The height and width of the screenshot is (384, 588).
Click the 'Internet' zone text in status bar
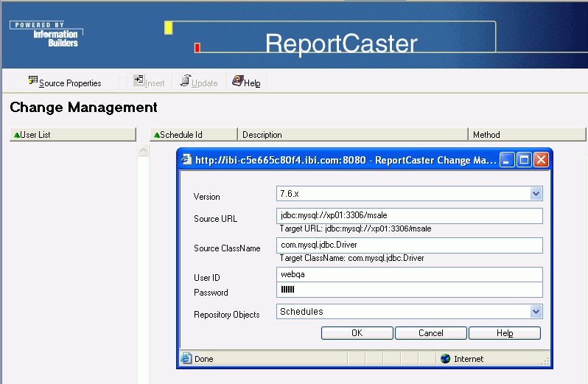pos(469,359)
